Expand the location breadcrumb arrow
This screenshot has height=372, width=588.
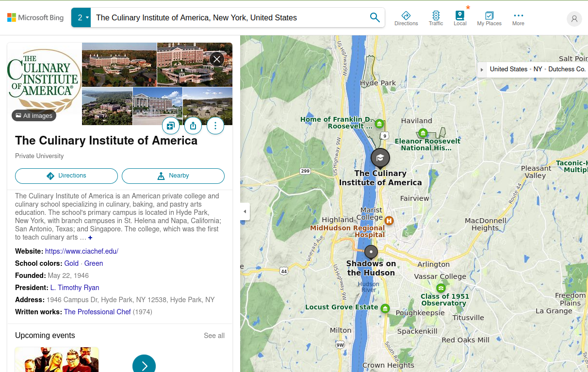tap(482, 69)
